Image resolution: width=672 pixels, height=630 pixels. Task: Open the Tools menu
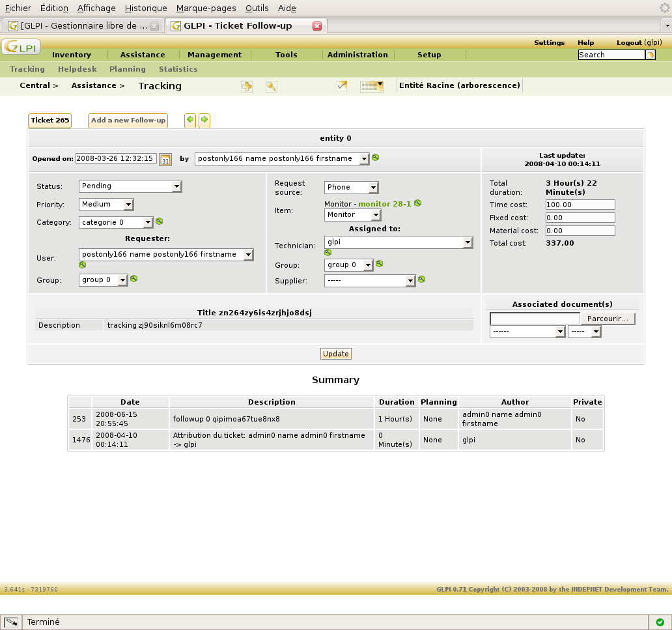click(x=287, y=55)
